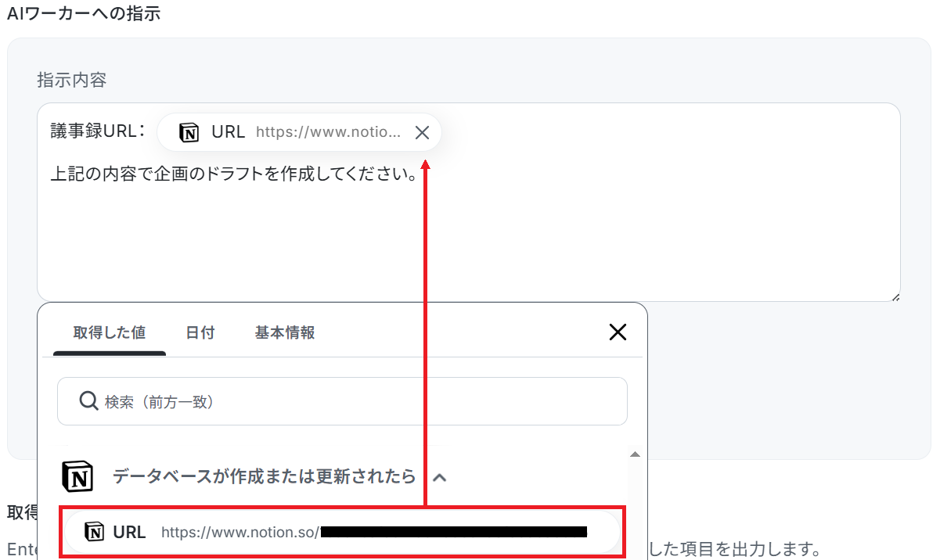Click Notion icon in URL list row
This screenshot has height=560, width=940.
94,532
